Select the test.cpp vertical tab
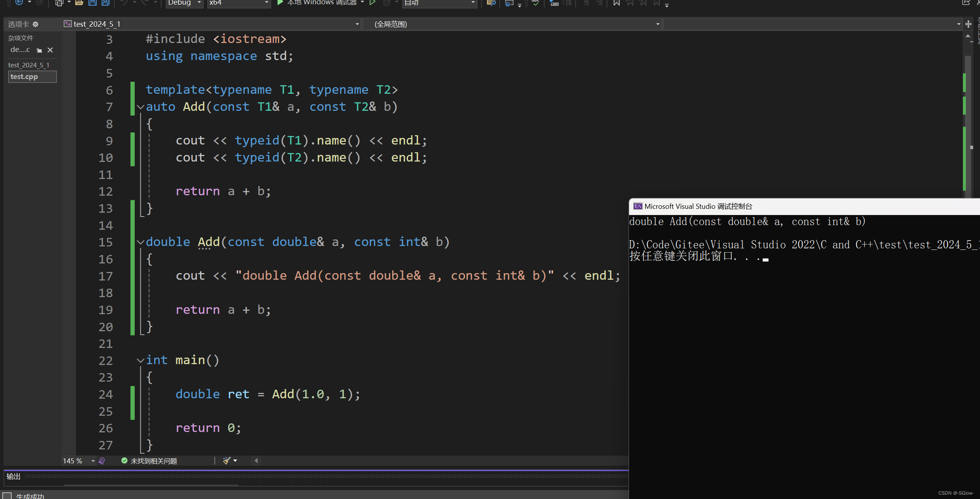The height and width of the screenshot is (499, 980). (32, 77)
